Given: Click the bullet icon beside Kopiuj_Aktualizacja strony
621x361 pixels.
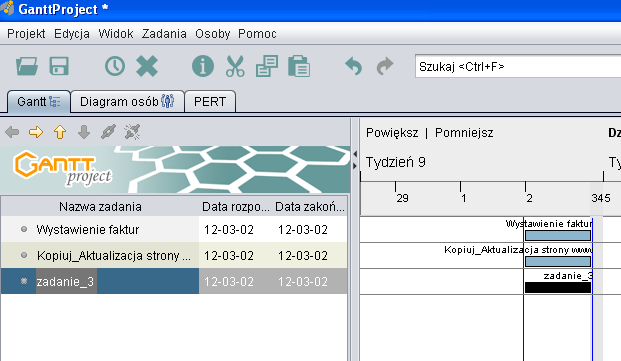Looking at the screenshot, I should click(24, 255).
